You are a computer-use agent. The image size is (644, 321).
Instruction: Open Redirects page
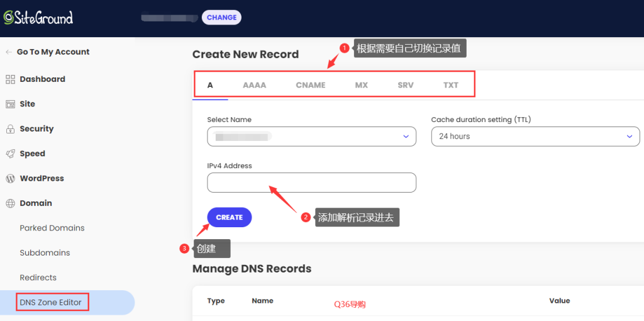tap(38, 278)
